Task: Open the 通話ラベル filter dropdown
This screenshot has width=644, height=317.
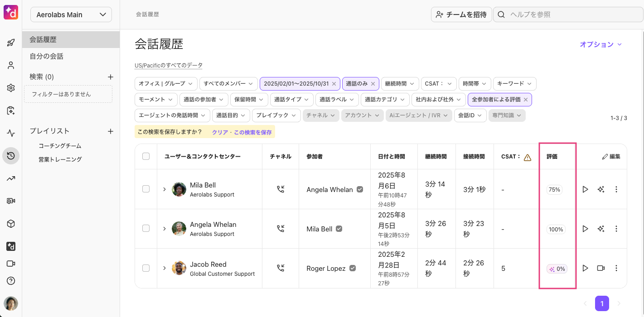Action: [x=337, y=100]
